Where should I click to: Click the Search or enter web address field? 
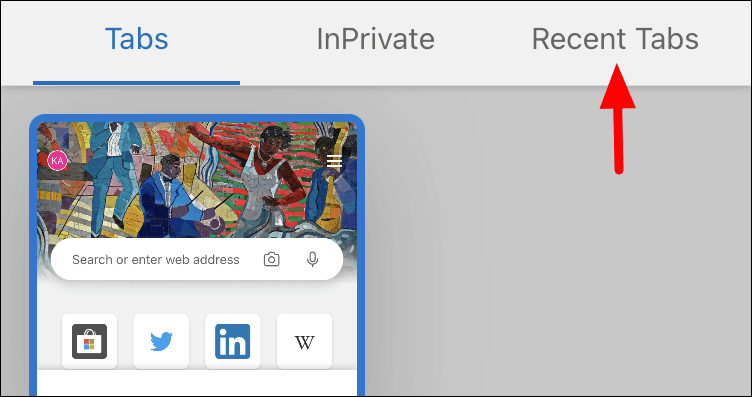pos(197,259)
